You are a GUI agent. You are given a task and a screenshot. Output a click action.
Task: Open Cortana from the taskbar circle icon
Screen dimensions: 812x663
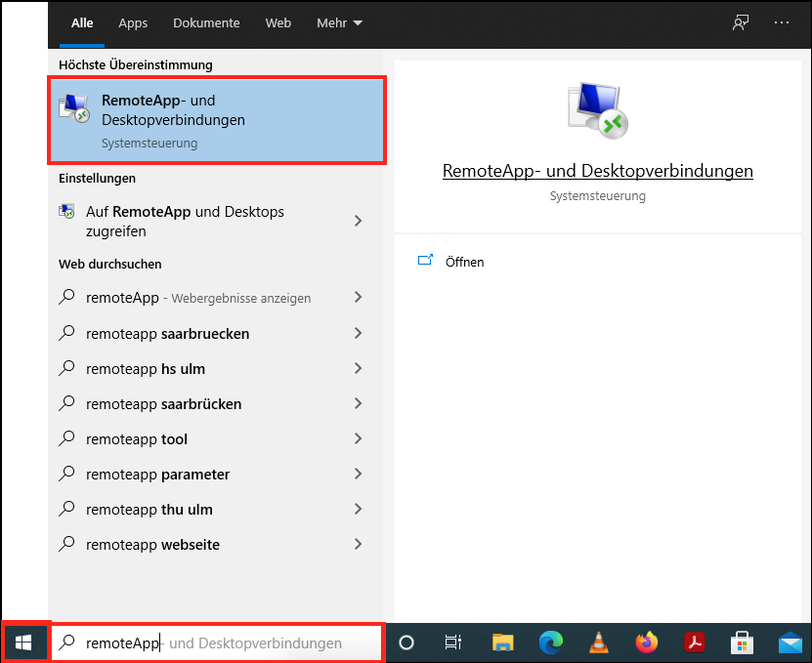point(407,642)
